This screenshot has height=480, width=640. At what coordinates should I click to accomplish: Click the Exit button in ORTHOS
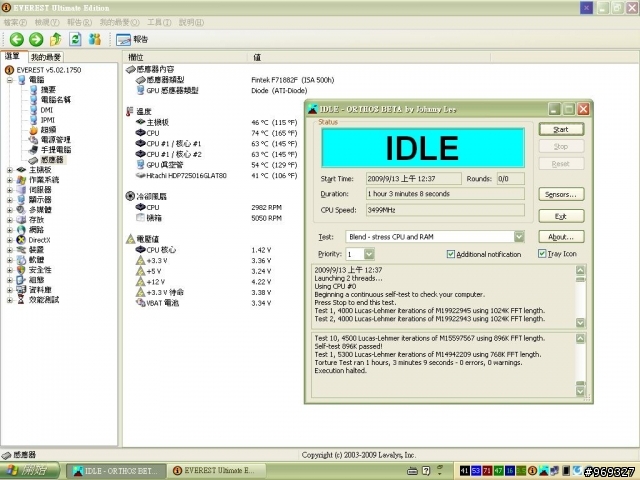coord(561,216)
